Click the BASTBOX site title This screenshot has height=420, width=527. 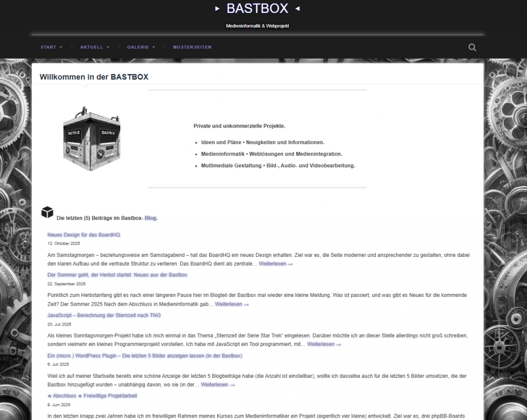257,9
